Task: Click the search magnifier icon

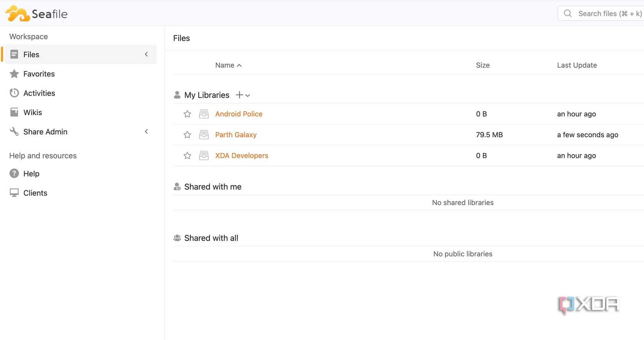Action: [x=568, y=14]
